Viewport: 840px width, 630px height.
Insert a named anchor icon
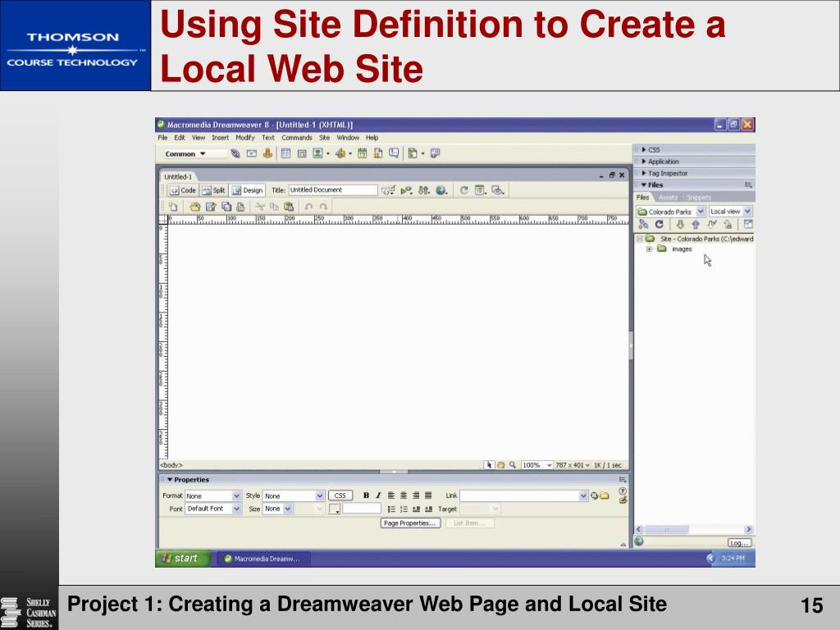(267, 153)
